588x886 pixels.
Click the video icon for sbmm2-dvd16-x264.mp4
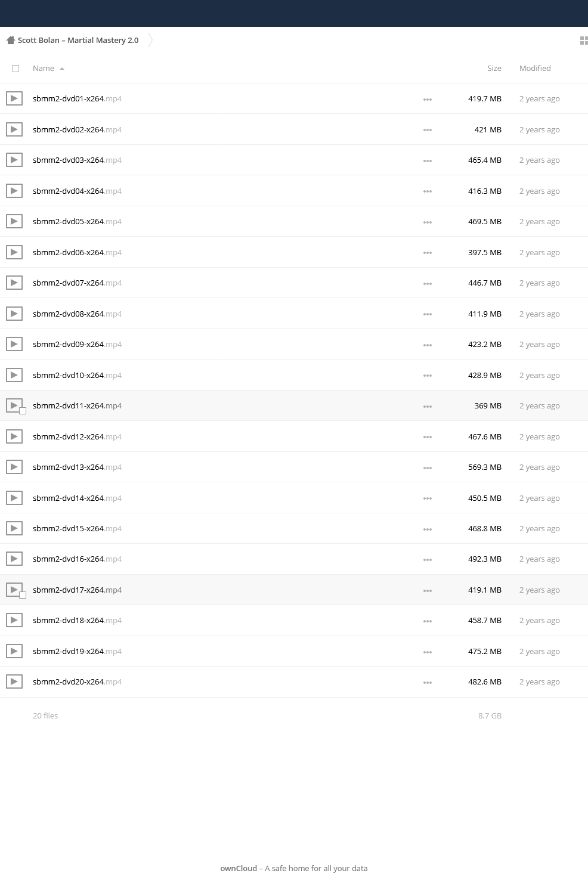14,559
